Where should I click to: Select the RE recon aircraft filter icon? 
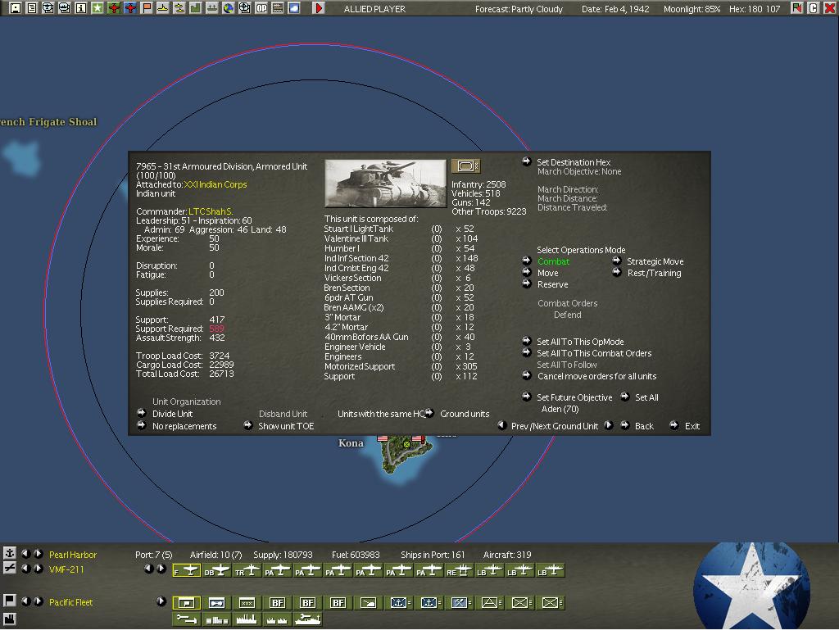click(x=459, y=571)
